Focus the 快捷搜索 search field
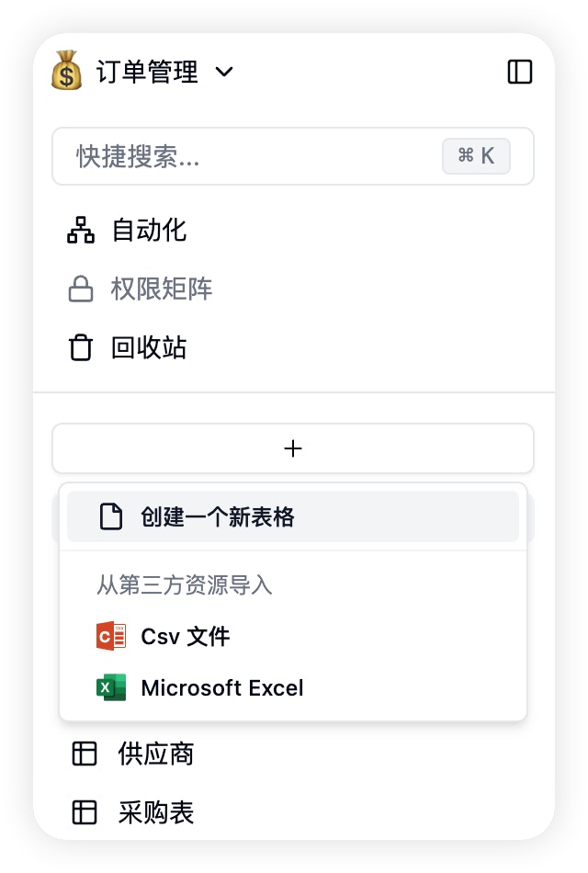The width and height of the screenshot is (588, 873). (x=293, y=156)
